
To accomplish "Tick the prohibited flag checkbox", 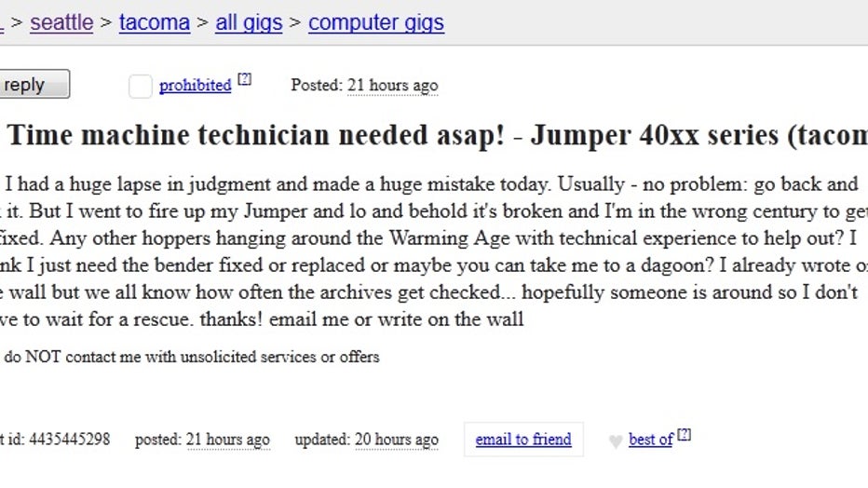I will click(x=140, y=86).
